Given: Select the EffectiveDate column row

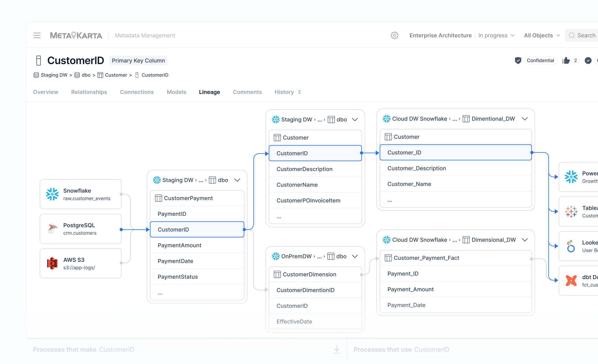Looking at the screenshot, I should (x=315, y=322).
